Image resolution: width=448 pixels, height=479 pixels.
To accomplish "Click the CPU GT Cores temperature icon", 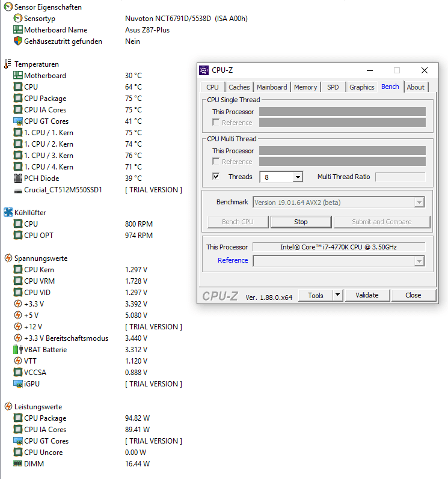I will 18,121.
